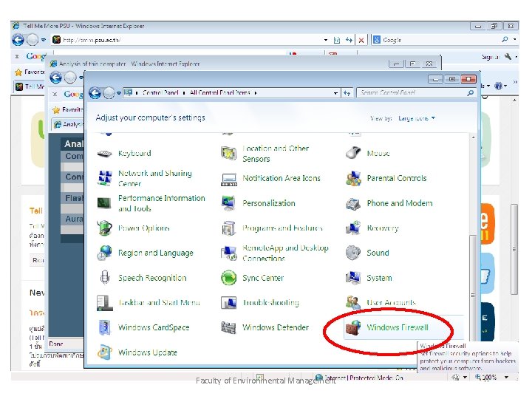Image resolution: width=532 pixels, height=399 pixels.
Task: Open Favorites in Analysis of this computer window
Action: (67, 109)
